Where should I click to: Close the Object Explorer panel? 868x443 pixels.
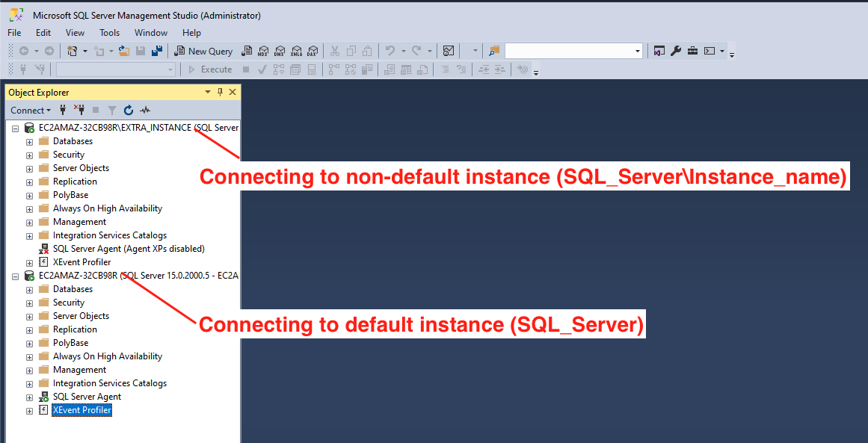coord(232,92)
